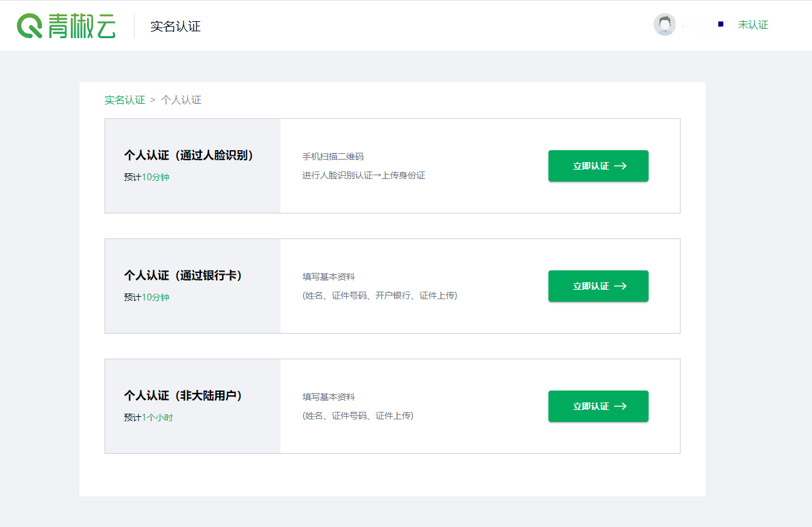Open the user avatar in the header
Screen dimensions: 812x527
pos(664,24)
